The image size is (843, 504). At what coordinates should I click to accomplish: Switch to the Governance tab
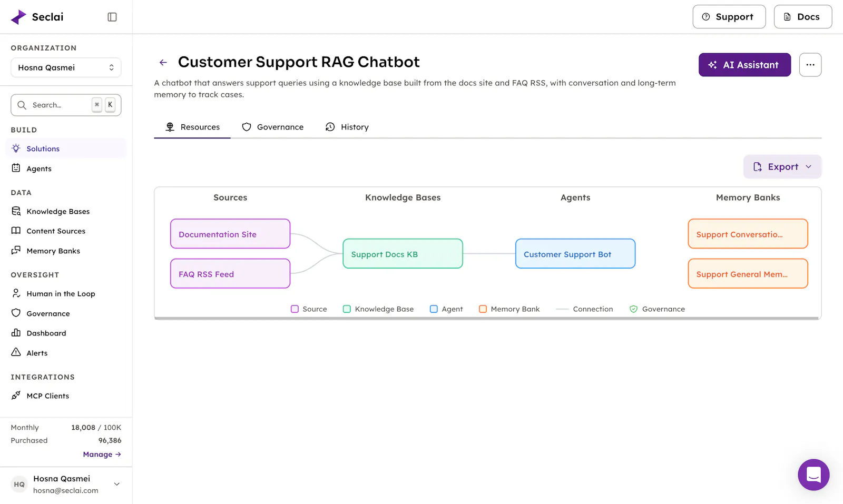tap(273, 127)
